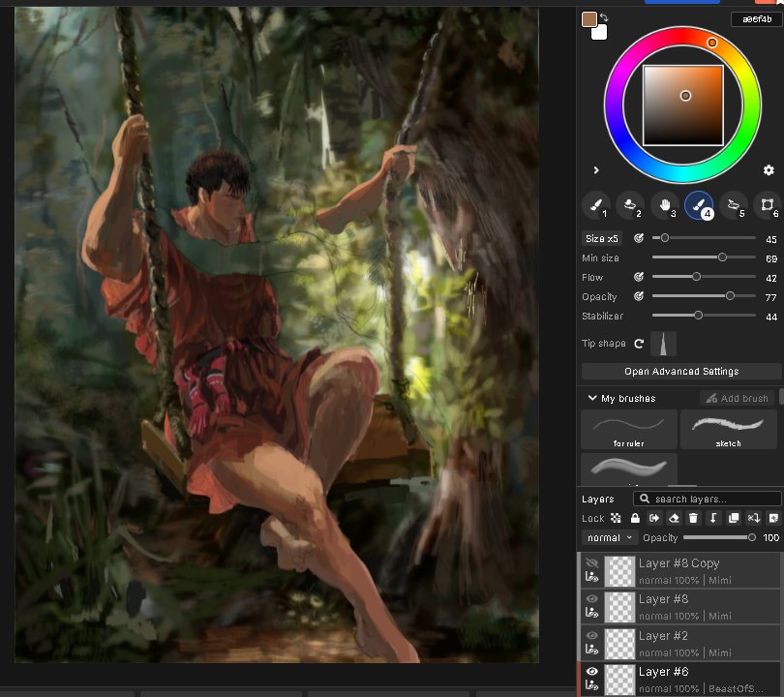This screenshot has height=697, width=784.
Task: Toggle lock transparent pixels for layer
Action: pyautogui.click(x=616, y=518)
